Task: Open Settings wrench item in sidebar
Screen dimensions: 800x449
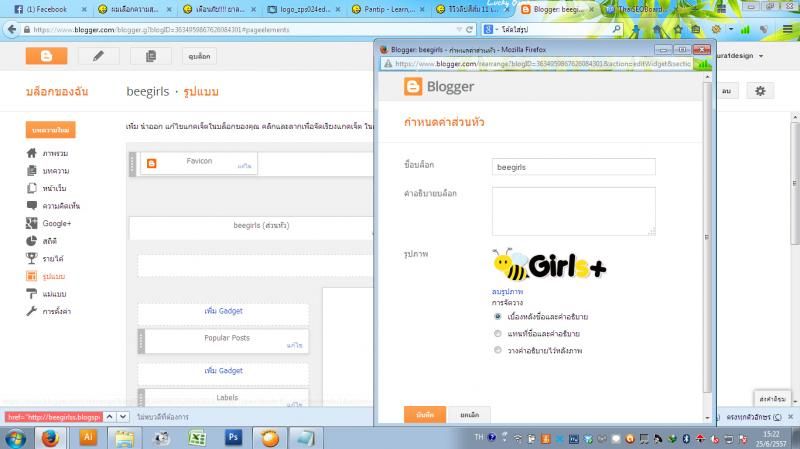Action: [56, 311]
